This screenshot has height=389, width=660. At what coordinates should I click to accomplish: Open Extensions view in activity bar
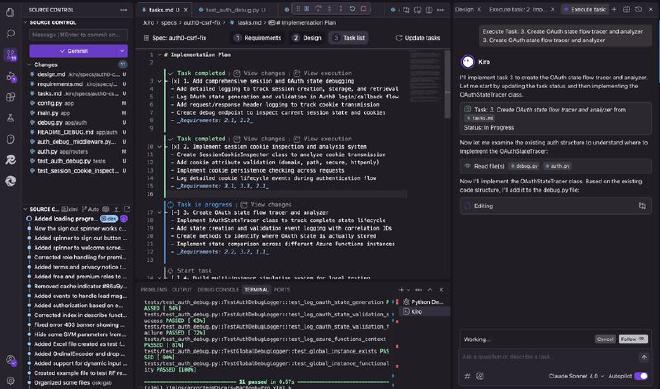click(x=11, y=97)
